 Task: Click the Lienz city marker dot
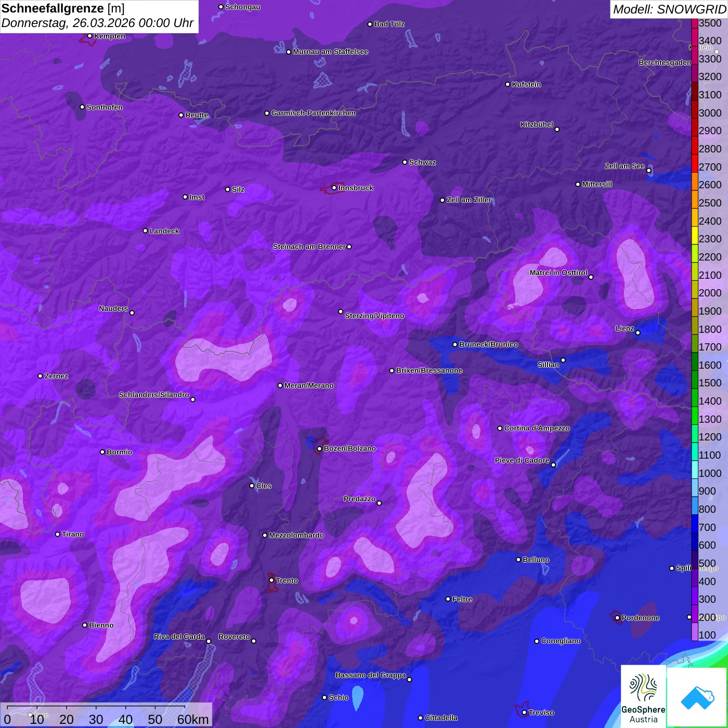point(638,332)
